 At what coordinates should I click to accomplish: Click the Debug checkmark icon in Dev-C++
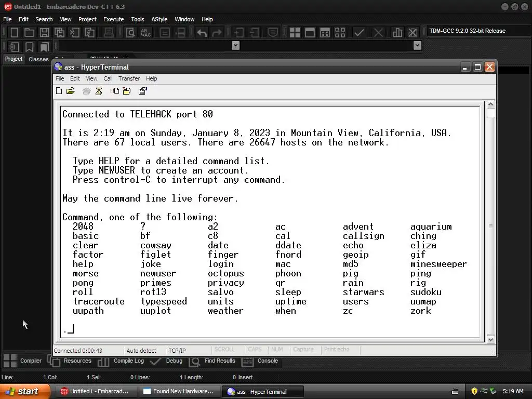359,33
